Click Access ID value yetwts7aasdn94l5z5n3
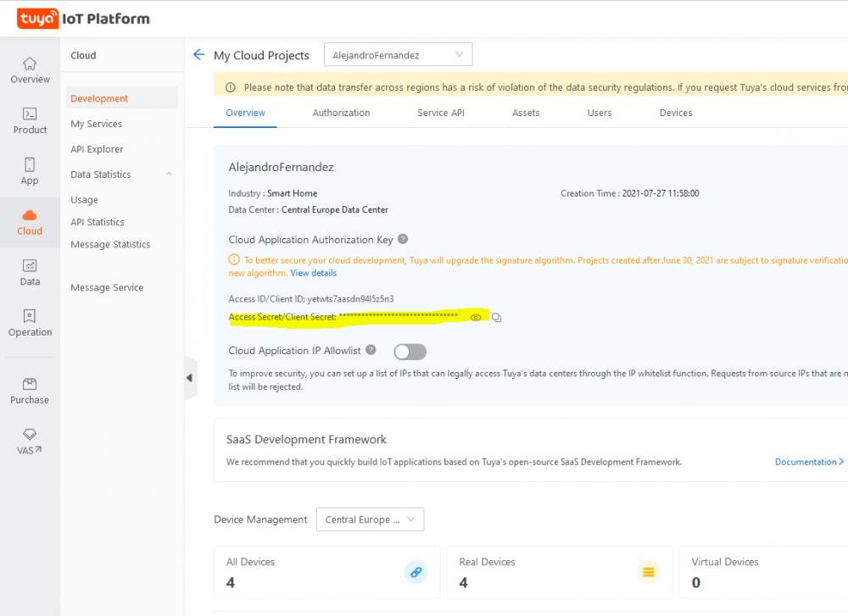848x616 pixels. pyautogui.click(x=350, y=299)
